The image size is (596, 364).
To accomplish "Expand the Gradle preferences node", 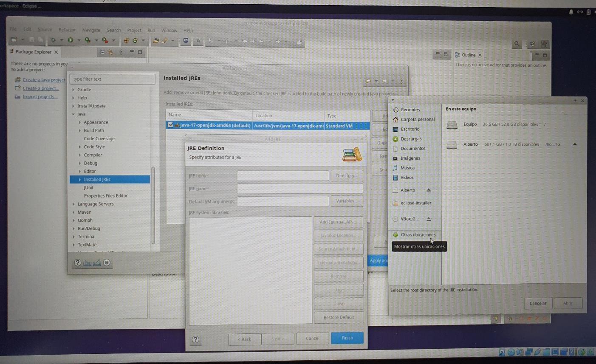I will 73,90.
